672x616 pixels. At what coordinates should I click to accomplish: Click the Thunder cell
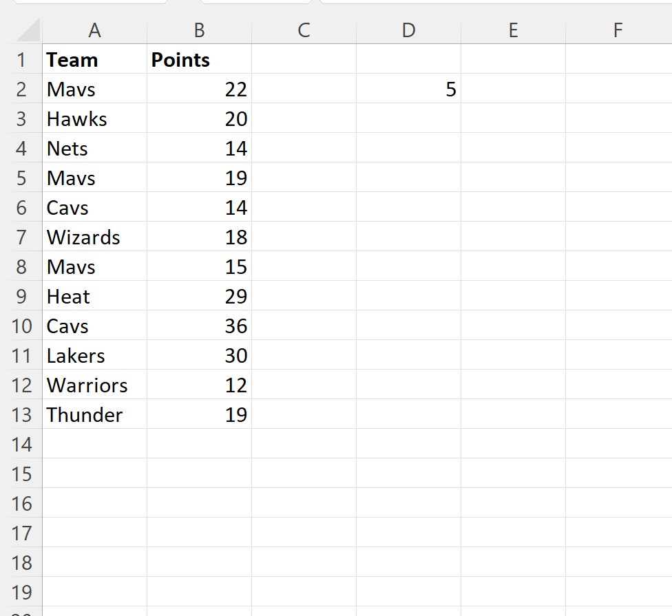(x=95, y=414)
